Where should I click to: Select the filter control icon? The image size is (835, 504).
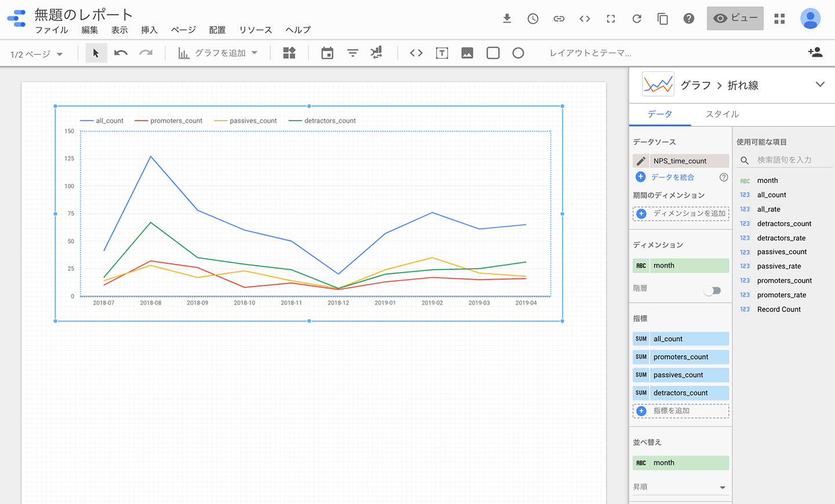352,53
